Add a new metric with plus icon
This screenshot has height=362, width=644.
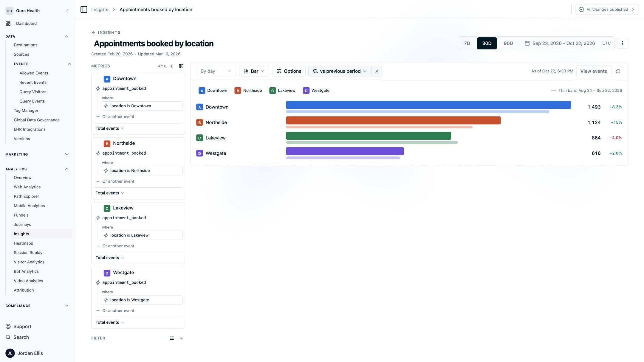(172, 66)
